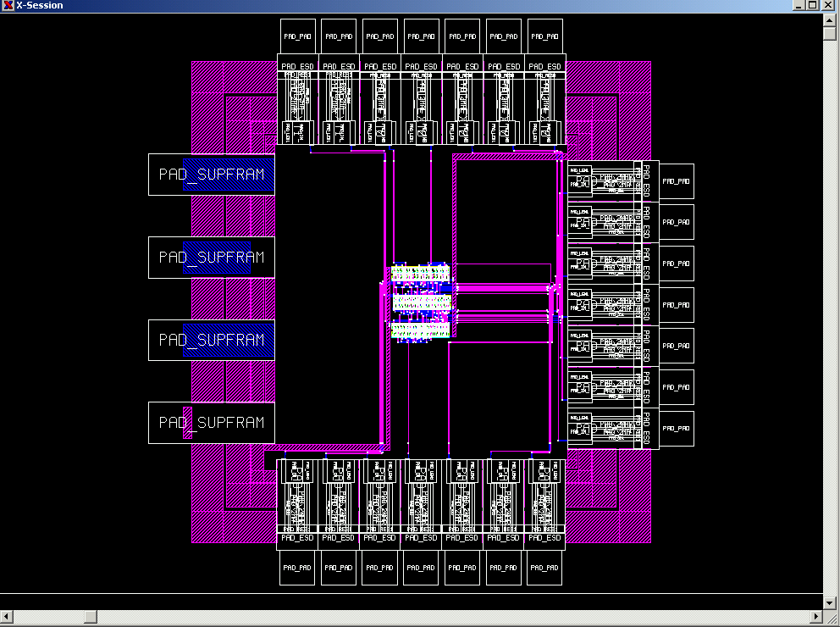
Task: Minimize the X-Session window
Action: pyautogui.click(x=799, y=5)
